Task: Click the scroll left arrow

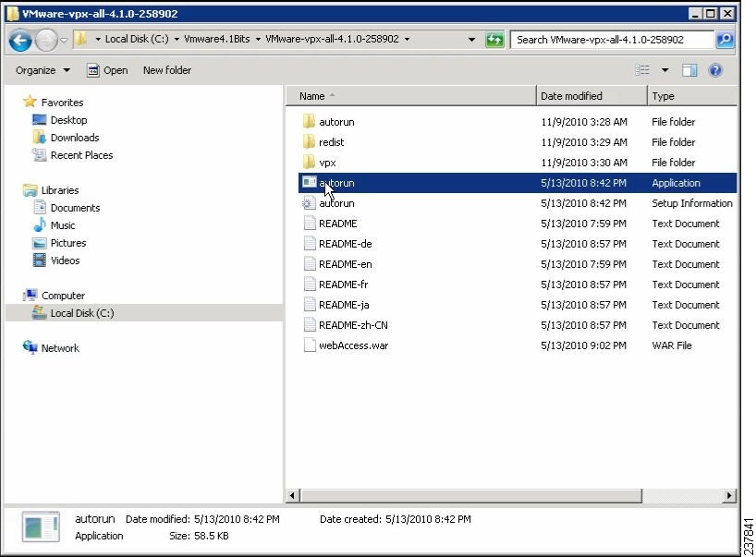Action: point(293,495)
